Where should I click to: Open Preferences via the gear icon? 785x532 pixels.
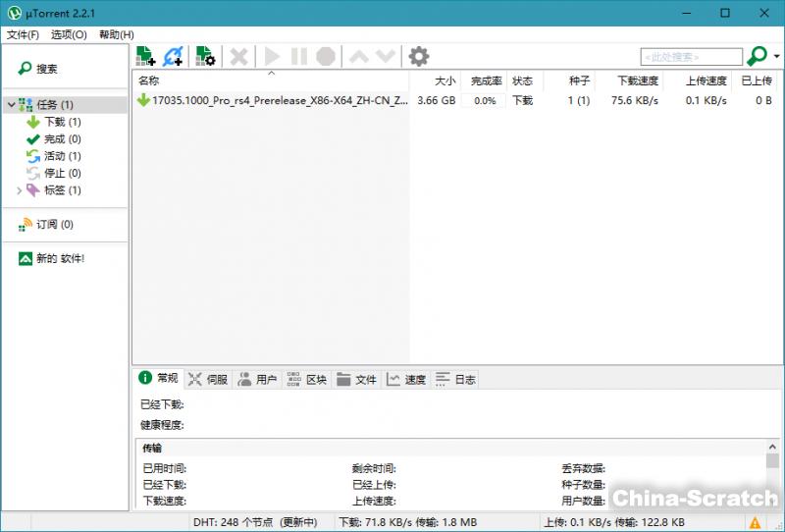pyautogui.click(x=419, y=57)
